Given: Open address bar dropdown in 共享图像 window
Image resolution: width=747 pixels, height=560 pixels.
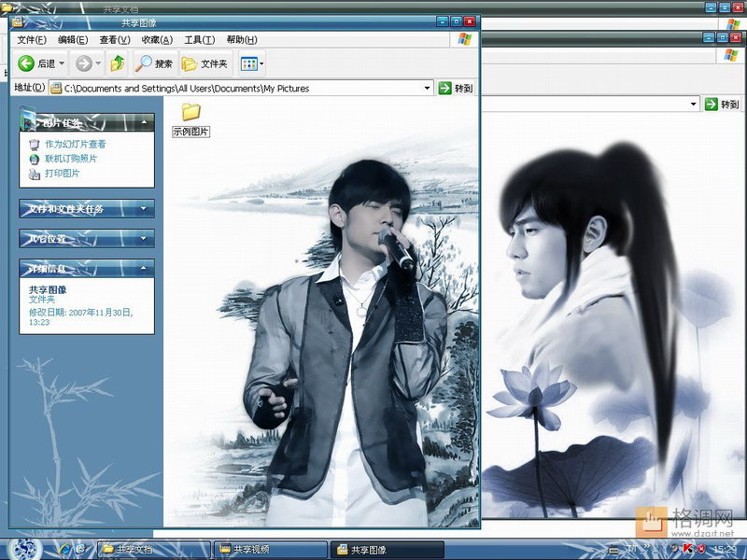Looking at the screenshot, I should pyautogui.click(x=427, y=88).
